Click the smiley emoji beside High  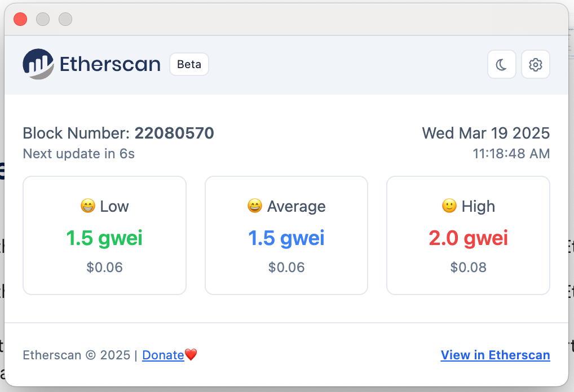[449, 206]
